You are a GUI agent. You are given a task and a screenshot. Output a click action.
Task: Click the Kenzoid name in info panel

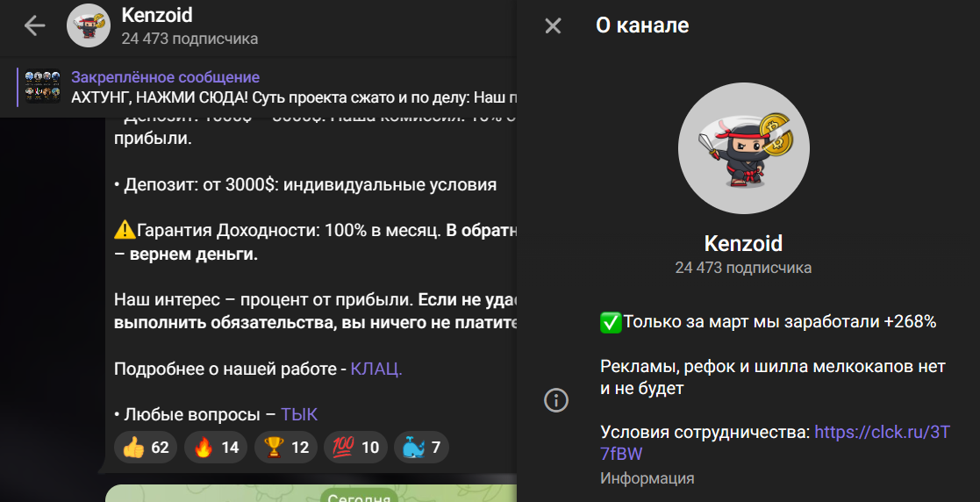(744, 243)
